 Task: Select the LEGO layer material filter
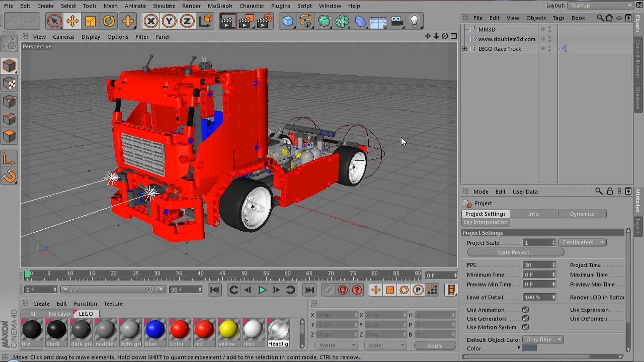coord(86,314)
